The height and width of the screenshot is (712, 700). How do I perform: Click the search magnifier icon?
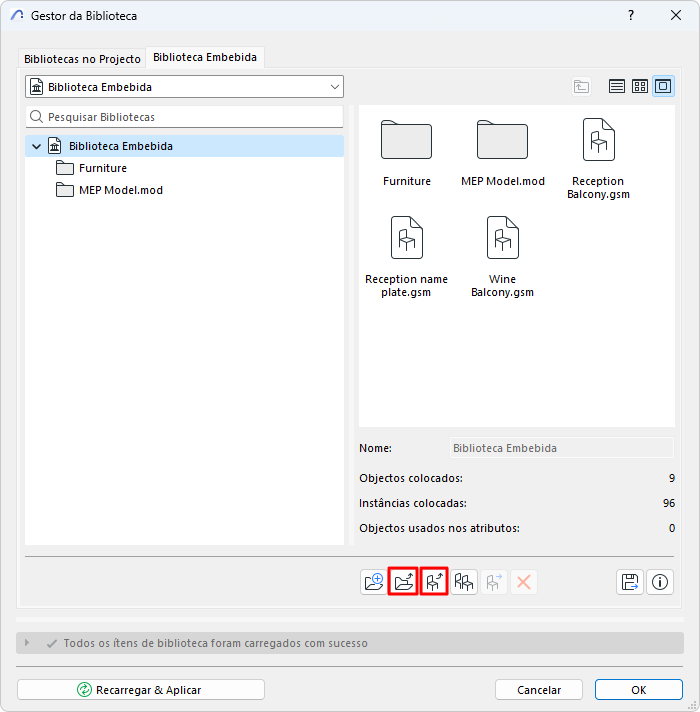36,117
